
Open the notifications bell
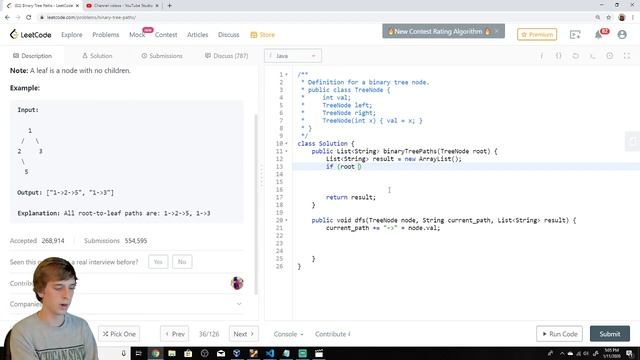pos(598,35)
